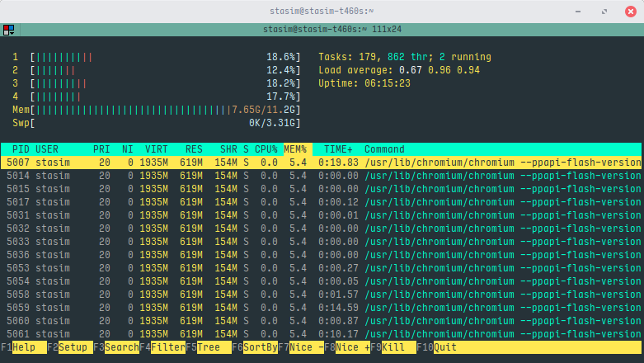Select process row with PID 5015
644x363 pixels.
pyautogui.click(x=321, y=189)
